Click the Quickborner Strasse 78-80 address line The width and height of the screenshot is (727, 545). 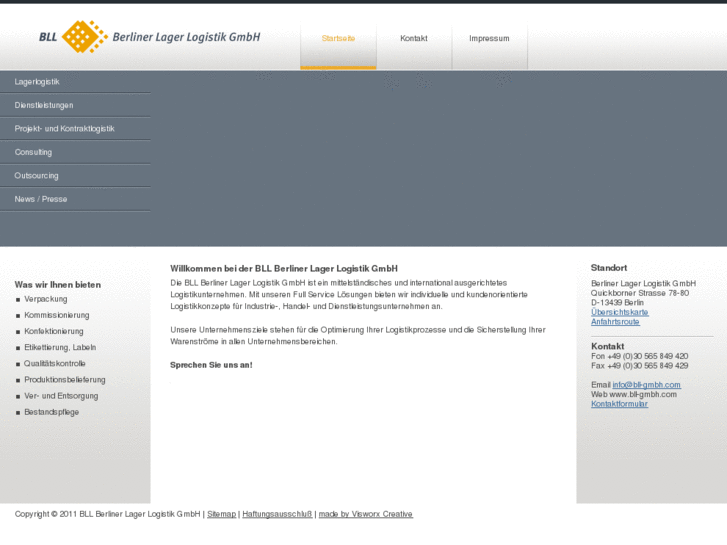click(x=640, y=293)
